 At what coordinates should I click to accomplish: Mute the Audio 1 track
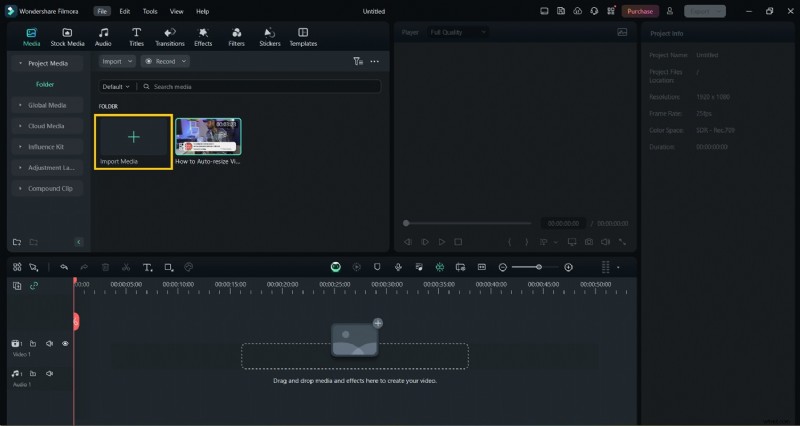pos(49,374)
